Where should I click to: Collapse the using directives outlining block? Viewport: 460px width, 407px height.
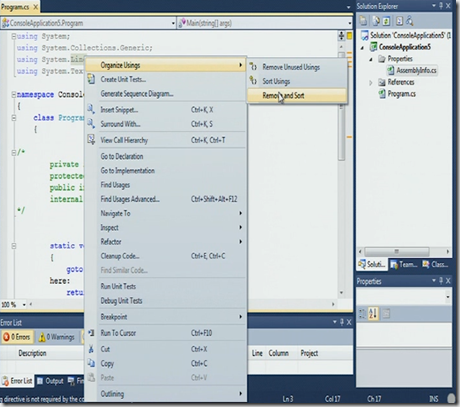(x=14, y=36)
